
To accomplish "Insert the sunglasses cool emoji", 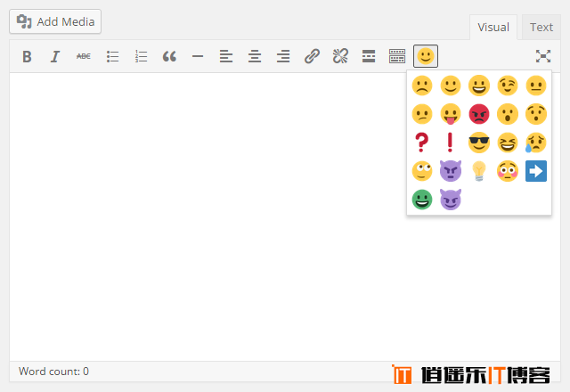I will point(479,143).
